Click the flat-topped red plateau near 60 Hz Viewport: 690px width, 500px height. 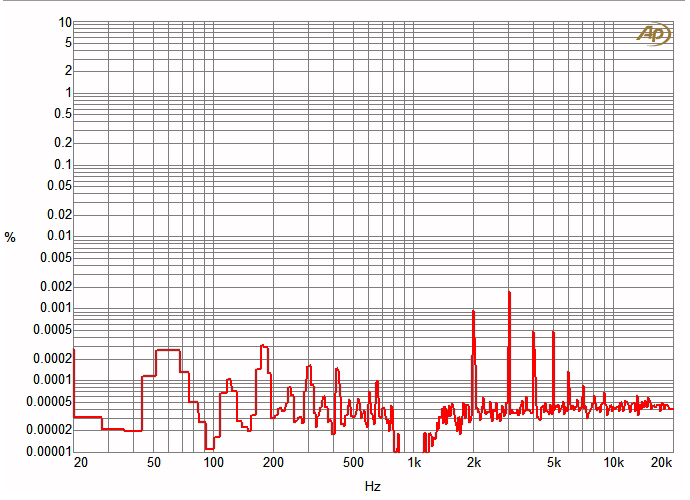click(x=168, y=350)
